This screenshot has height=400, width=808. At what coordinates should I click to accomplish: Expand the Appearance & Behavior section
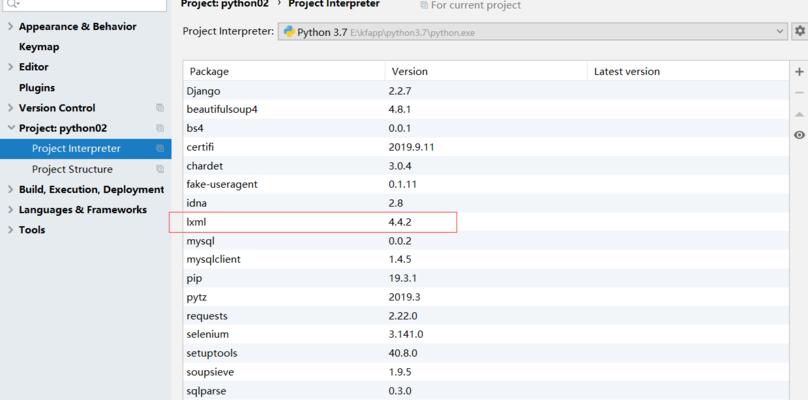[x=11, y=26]
